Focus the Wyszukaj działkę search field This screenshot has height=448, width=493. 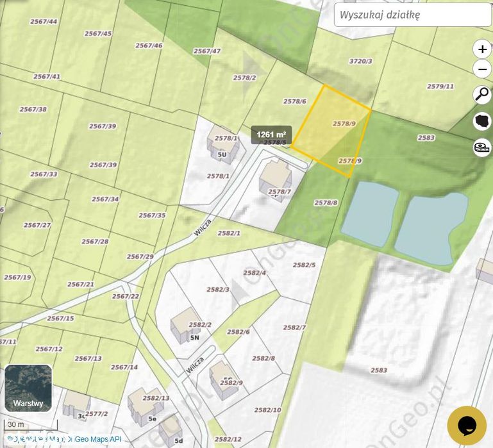(412, 15)
